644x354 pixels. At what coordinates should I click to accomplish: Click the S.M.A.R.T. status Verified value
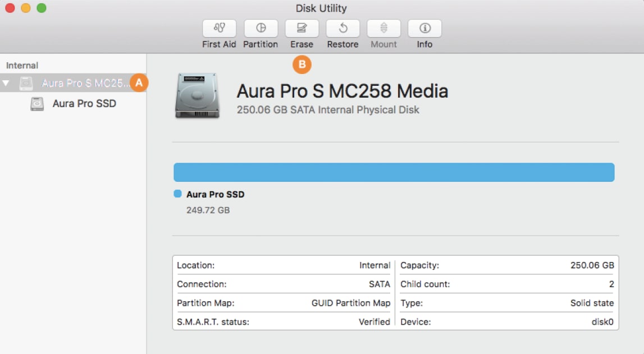(x=374, y=322)
